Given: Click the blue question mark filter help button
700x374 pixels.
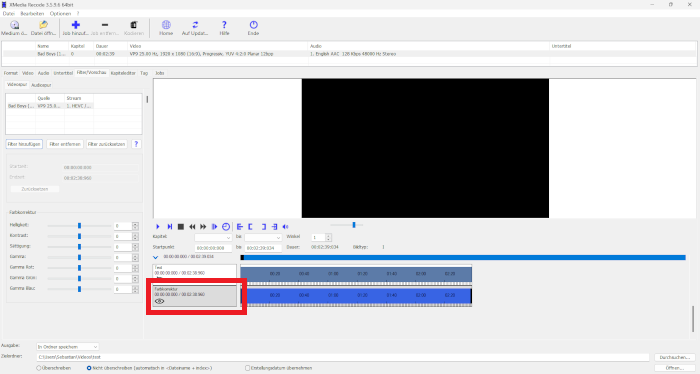Looking at the screenshot, I should 136,144.
